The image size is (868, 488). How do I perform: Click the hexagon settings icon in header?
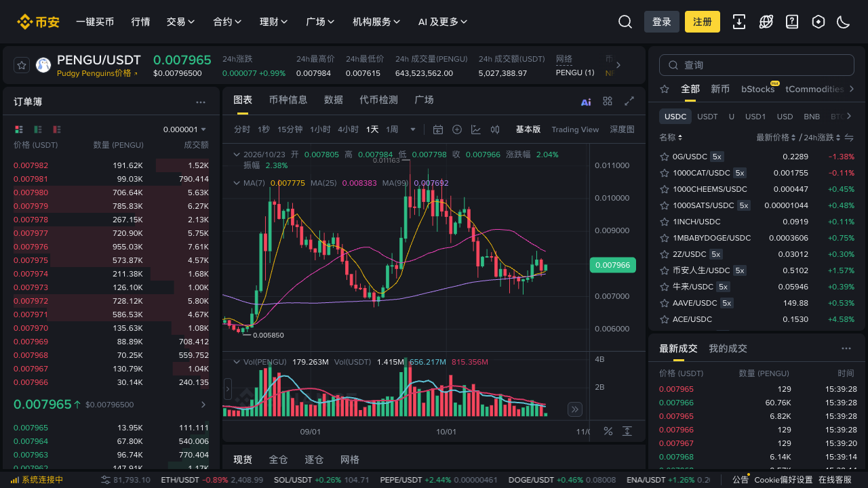click(x=818, y=22)
